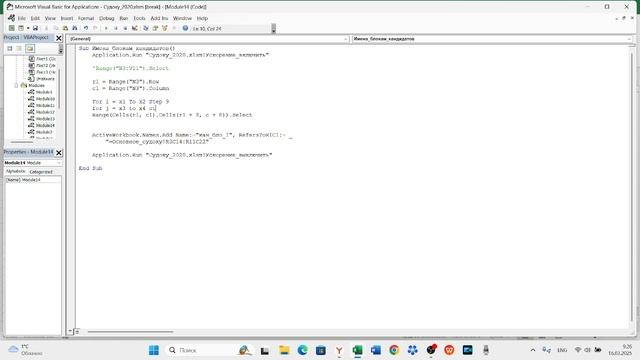Open the Windows Start menu
Screen dimensions: 640x360
pyautogui.click(x=154, y=350)
